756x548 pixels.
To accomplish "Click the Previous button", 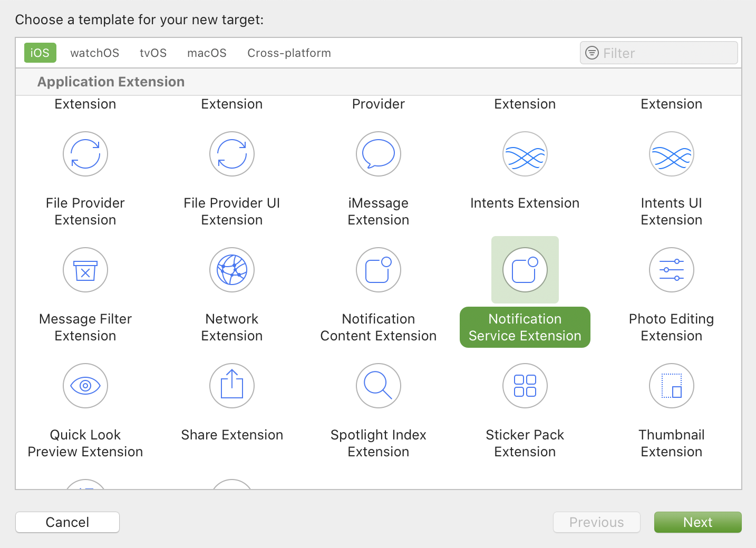I will pyautogui.click(x=597, y=522).
